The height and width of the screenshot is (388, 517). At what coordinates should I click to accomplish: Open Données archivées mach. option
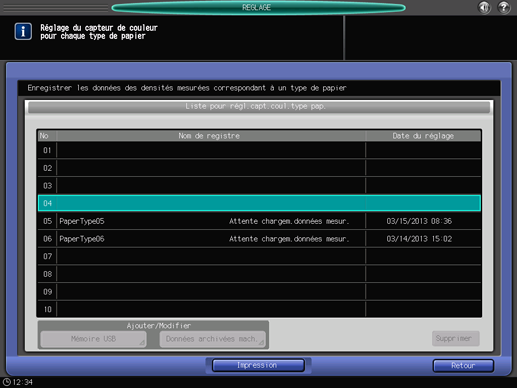click(212, 339)
